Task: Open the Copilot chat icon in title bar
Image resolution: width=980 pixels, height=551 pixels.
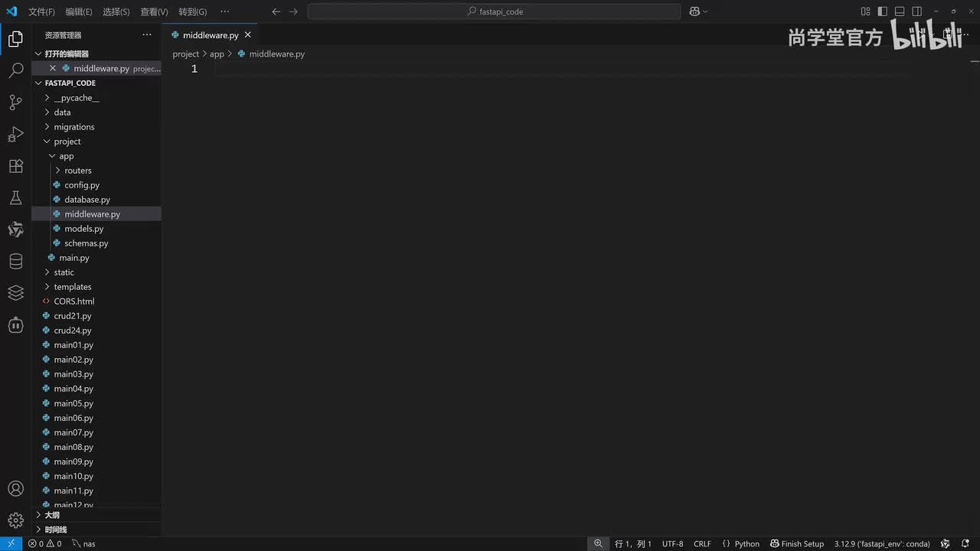Action: (694, 11)
